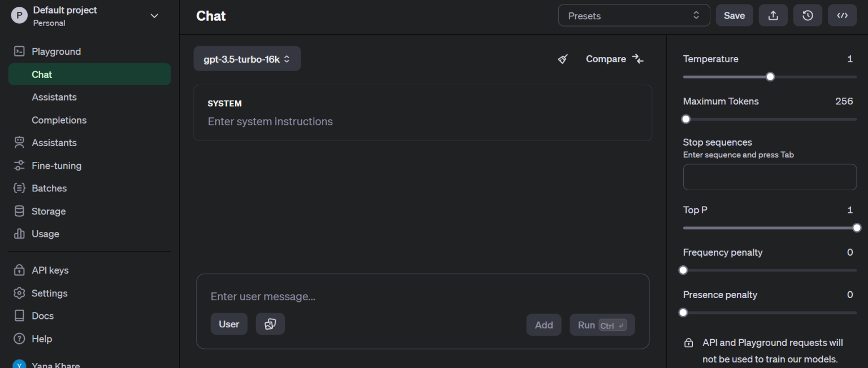Open the view code panel
868x368 pixels.
click(842, 15)
